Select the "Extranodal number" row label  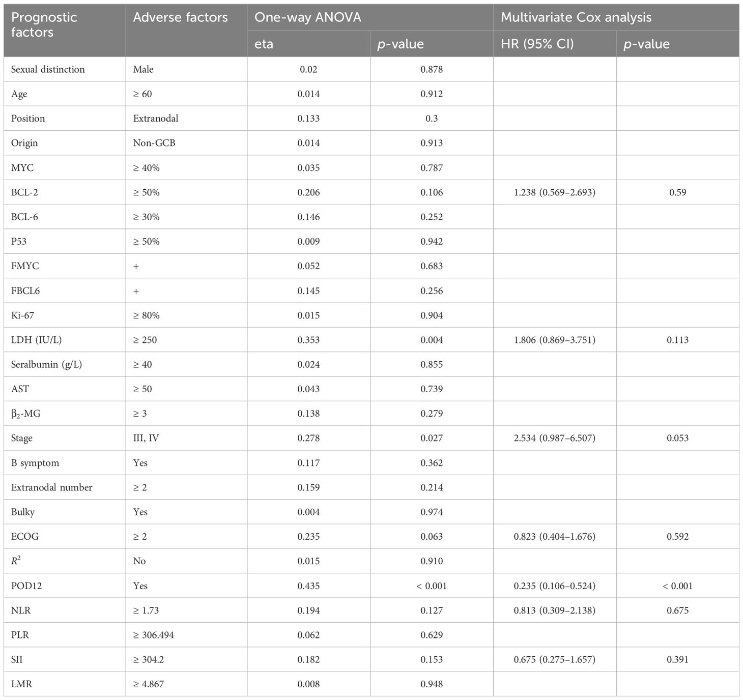pyautogui.click(x=52, y=487)
